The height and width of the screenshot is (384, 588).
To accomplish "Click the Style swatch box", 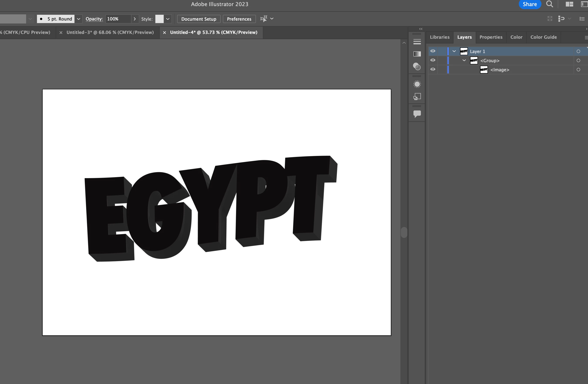I will 159,19.
